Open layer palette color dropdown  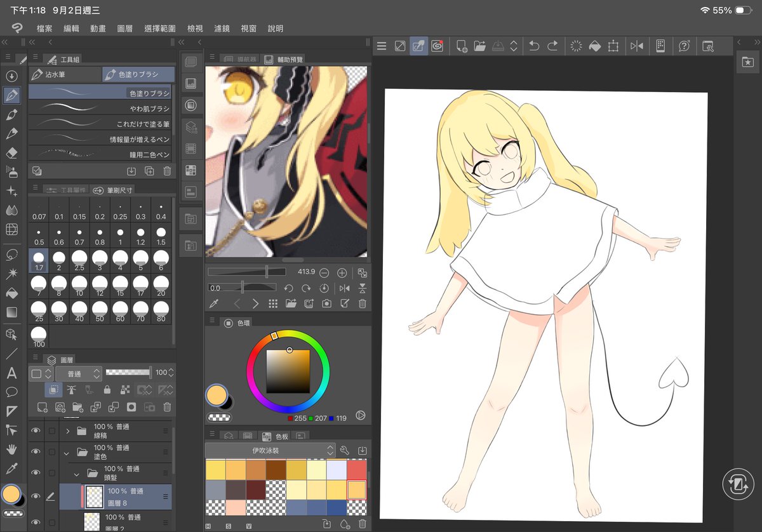coord(41,373)
